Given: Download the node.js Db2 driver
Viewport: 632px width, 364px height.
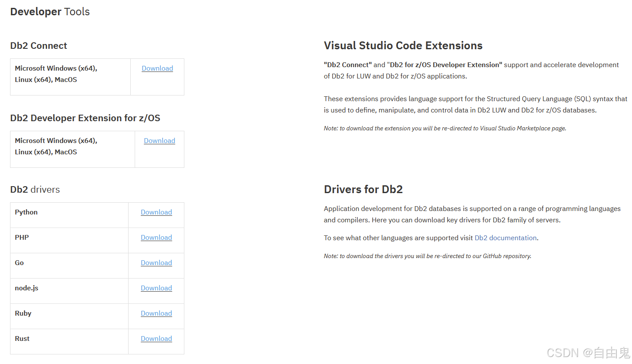Looking at the screenshot, I should coord(156,288).
